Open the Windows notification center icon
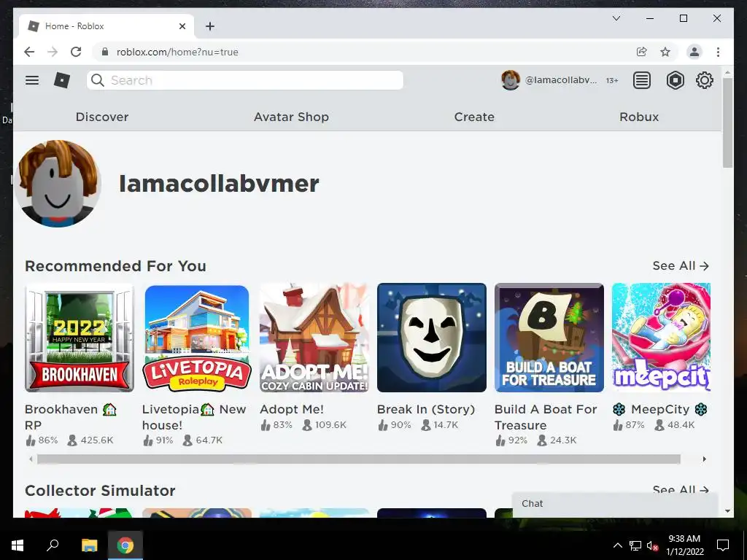Image resolution: width=747 pixels, height=560 pixels. (723, 545)
